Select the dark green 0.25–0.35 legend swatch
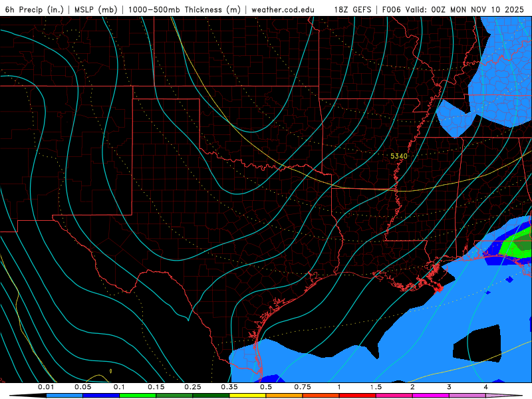This screenshot has width=532, height=399. coord(211,396)
